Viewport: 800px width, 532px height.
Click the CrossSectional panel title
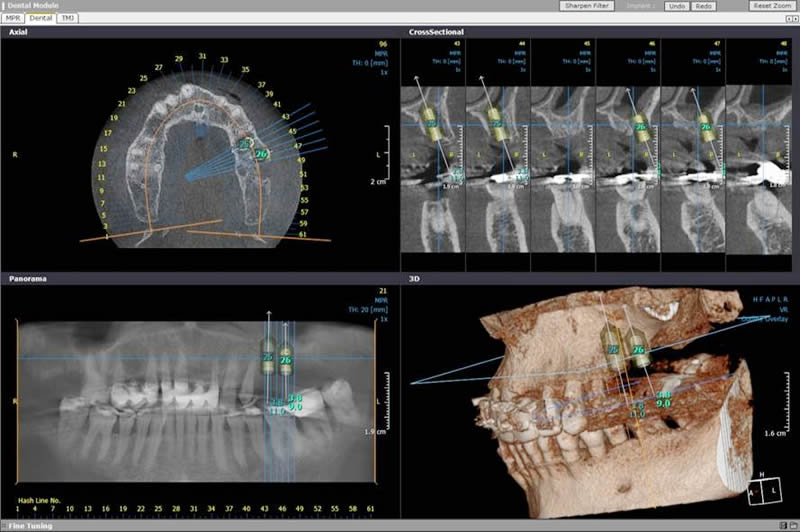pos(436,32)
